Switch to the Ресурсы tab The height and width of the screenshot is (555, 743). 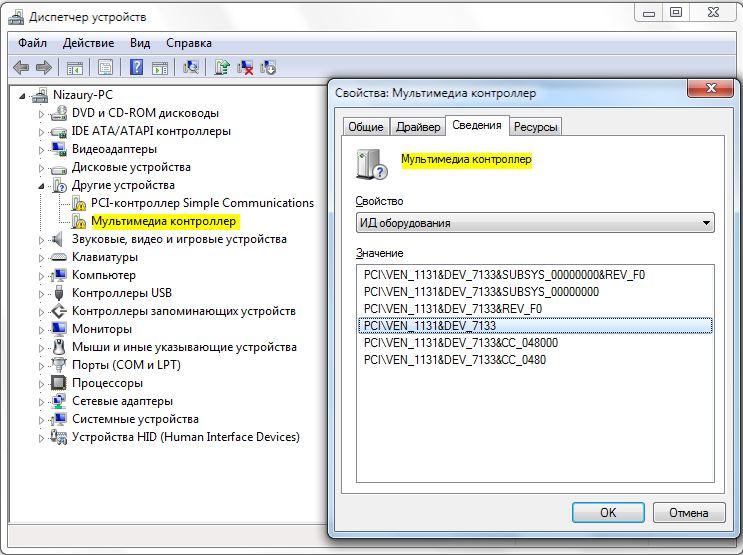536,127
